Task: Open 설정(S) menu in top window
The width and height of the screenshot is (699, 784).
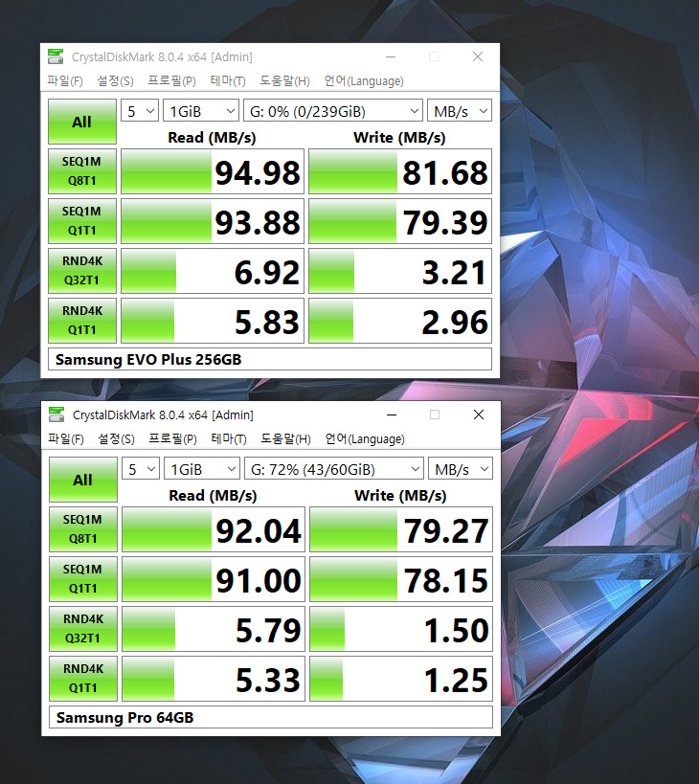Action: pyautogui.click(x=116, y=81)
